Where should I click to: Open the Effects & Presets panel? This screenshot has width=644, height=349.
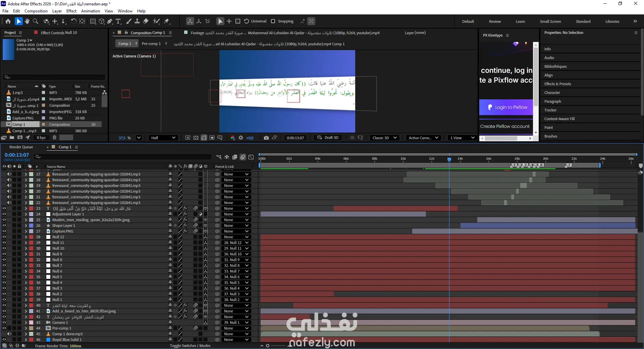(557, 84)
